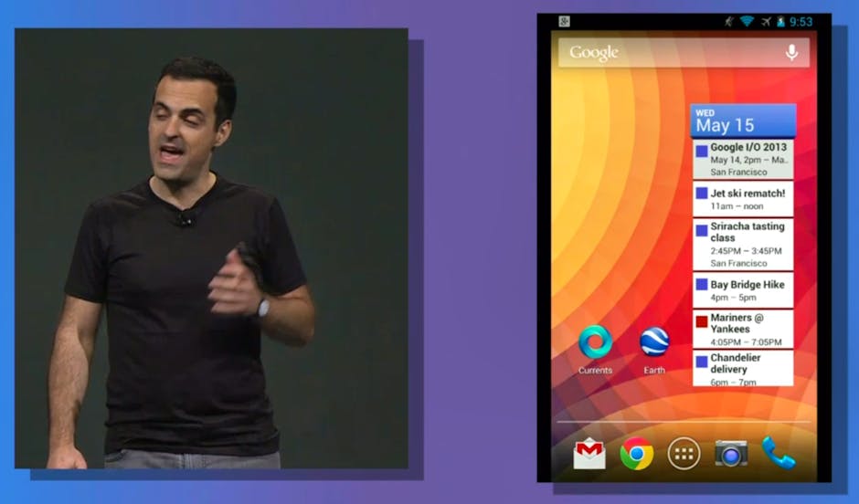Open the Google I/O 2013 event

point(748,159)
